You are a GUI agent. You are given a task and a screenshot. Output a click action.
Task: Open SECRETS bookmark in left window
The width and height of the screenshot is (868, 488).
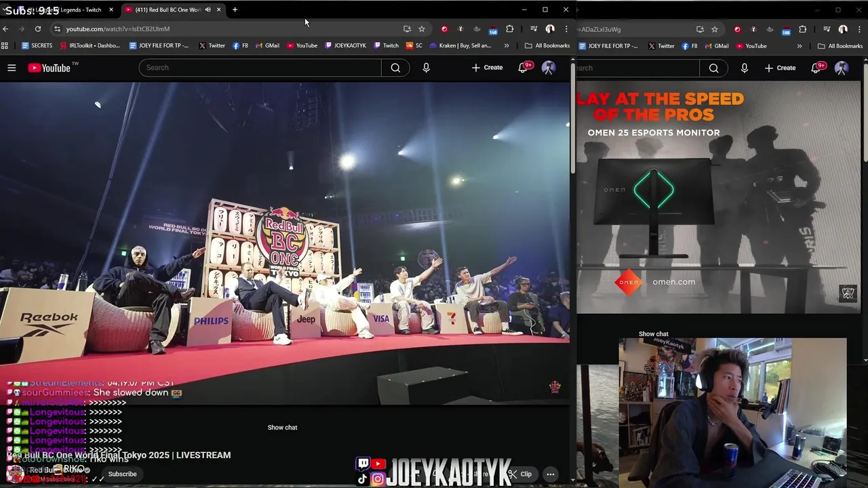click(37, 46)
